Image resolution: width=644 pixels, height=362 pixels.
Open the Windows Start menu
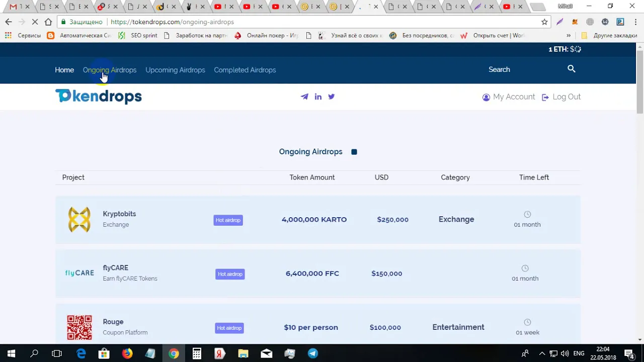11,353
